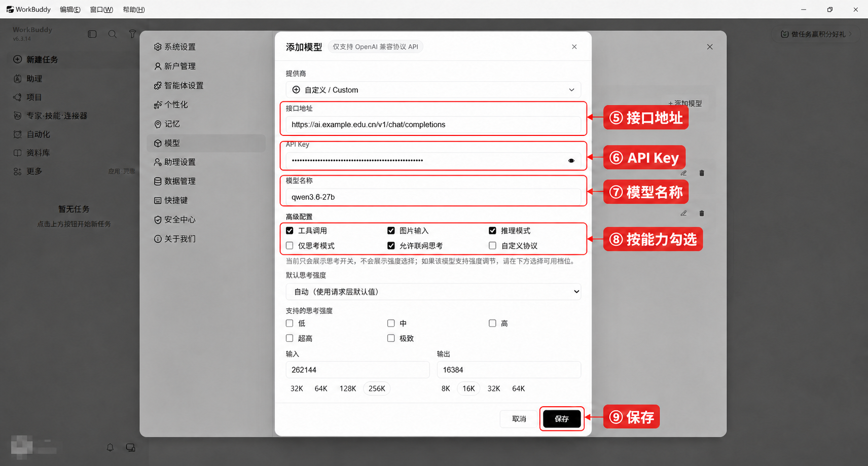Select 128K input preset

(x=348, y=388)
